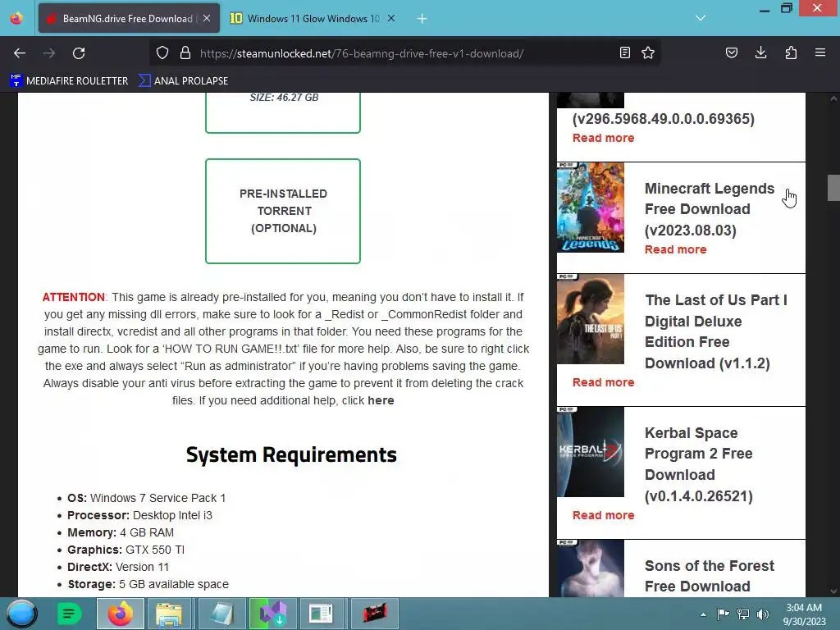Open Sons of the Forest Free Download
The height and width of the screenshot is (630, 840).
[x=710, y=576]
